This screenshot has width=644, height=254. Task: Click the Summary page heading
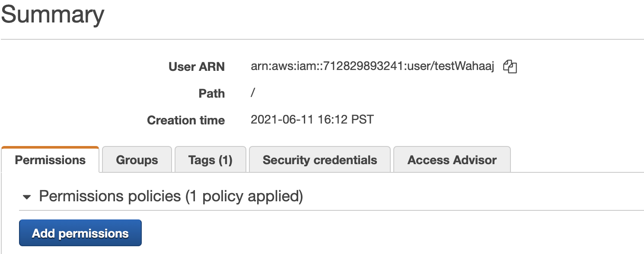click(x=53, y=14)
